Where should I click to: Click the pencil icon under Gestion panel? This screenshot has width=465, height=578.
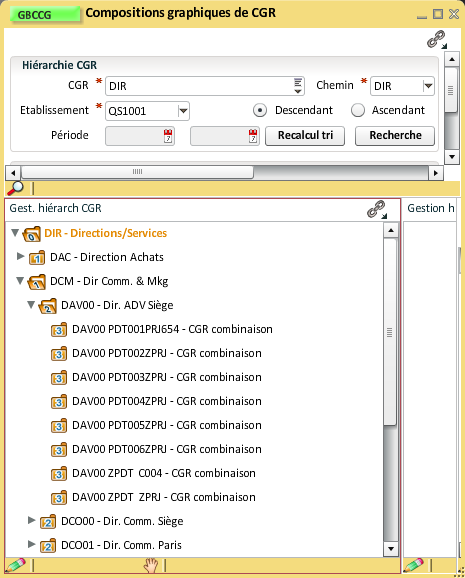click(414, 565)
